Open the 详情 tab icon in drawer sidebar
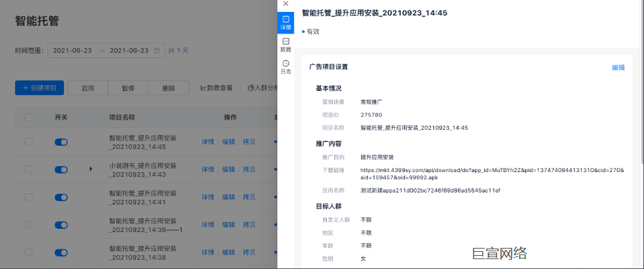The height and width of the screenshot is (269, 644). click(286, 23)
